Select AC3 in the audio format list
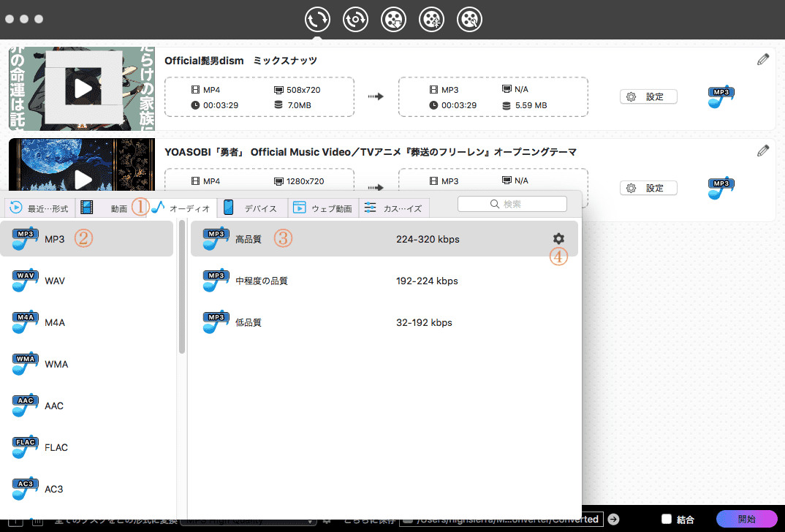Viewport: 785px width, 532px height. click(x=86, y=488)
